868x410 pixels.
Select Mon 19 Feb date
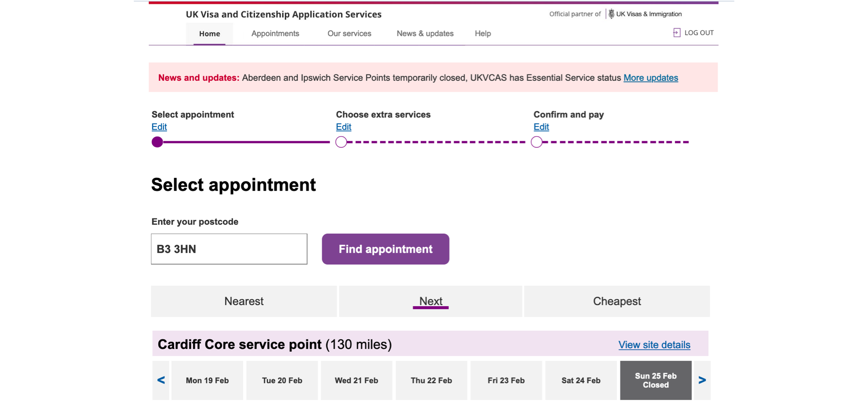[x=207, y=380]
